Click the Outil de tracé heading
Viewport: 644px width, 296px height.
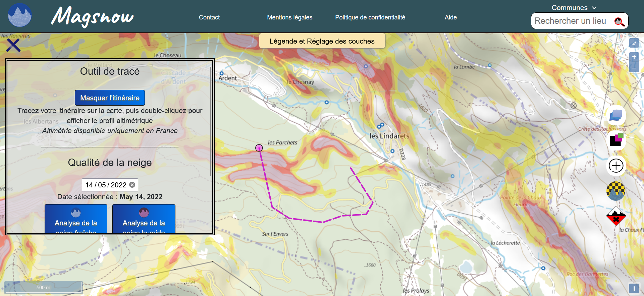coord(110,71)
